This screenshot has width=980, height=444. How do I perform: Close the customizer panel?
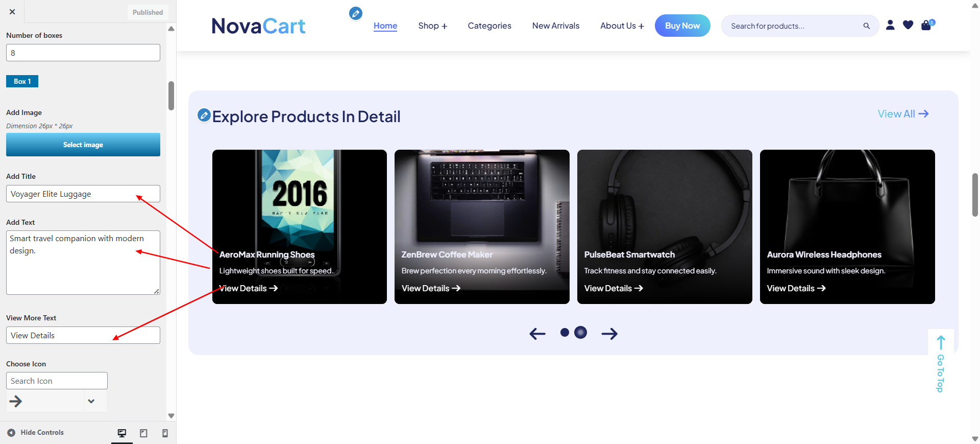[x=12, y=12]
